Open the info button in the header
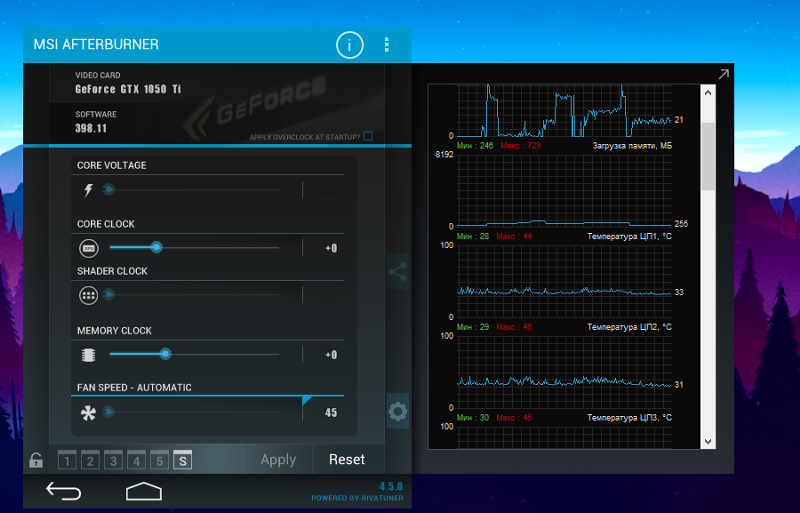Screen dimensions: 800x513 pos(349,45)
